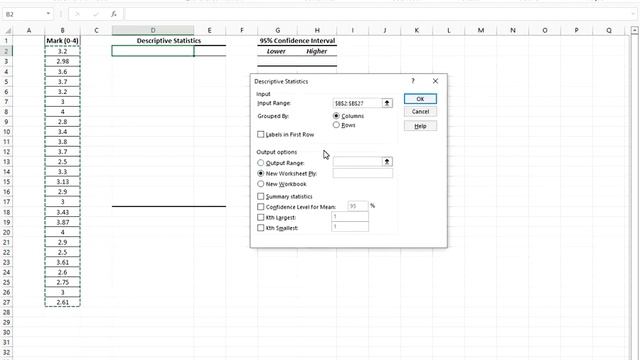Select column A header

click(x=29, y=30)
